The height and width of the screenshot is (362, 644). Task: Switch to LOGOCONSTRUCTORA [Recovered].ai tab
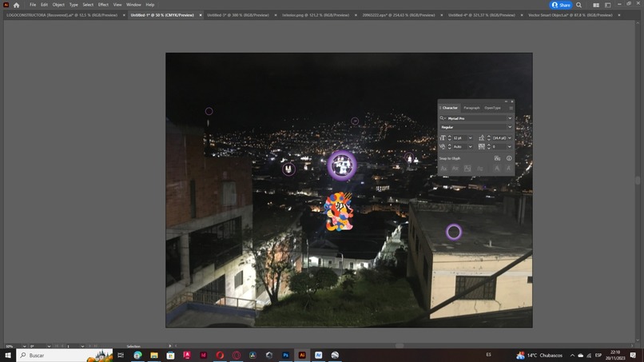click(x=62, y=15)
